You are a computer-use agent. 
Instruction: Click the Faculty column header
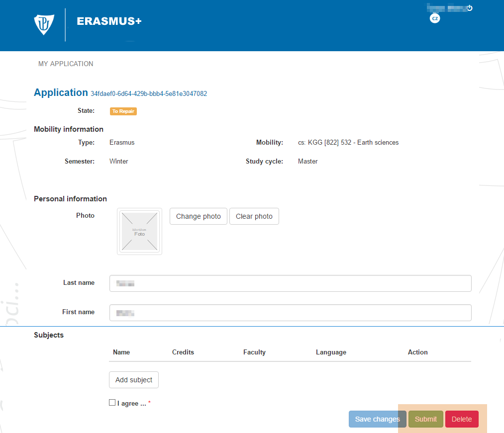[254, 352]
